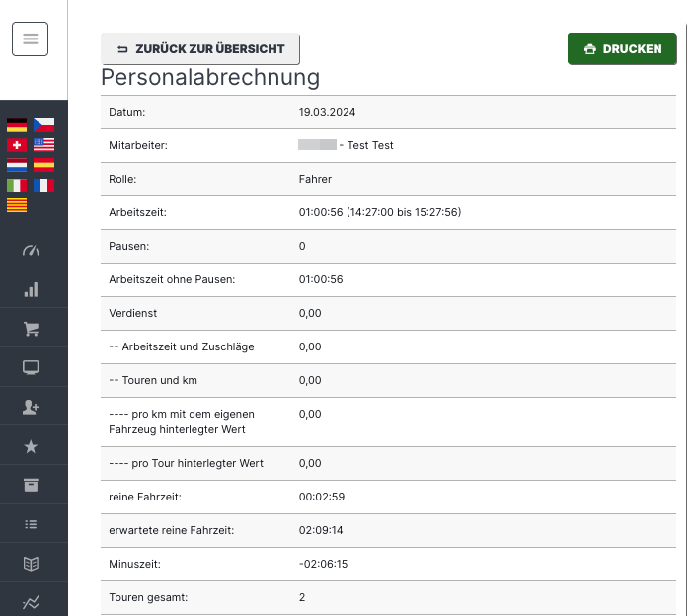The height and width of the screenshot is (616, 697).
Task: Pick the Dutch flag language
Action: point(17,165)
